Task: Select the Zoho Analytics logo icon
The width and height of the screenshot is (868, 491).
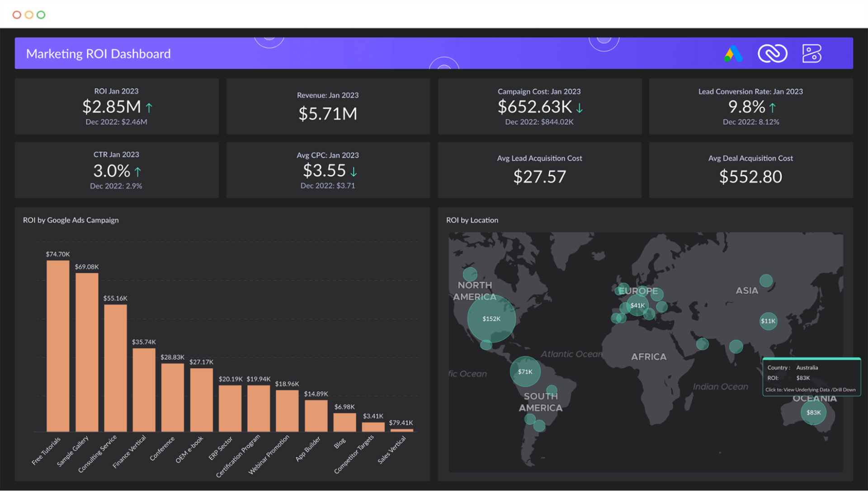Action: click(812, 53)
